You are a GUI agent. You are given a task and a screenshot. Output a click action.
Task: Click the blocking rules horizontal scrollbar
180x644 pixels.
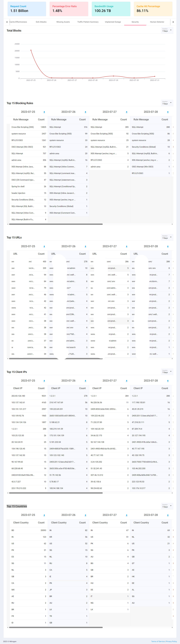click(56, 224)
